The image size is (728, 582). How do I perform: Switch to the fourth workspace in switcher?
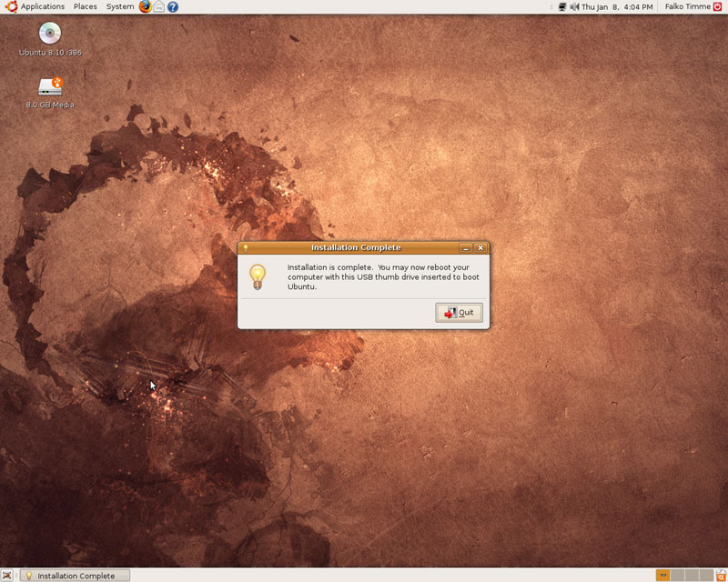click(706, 576)
